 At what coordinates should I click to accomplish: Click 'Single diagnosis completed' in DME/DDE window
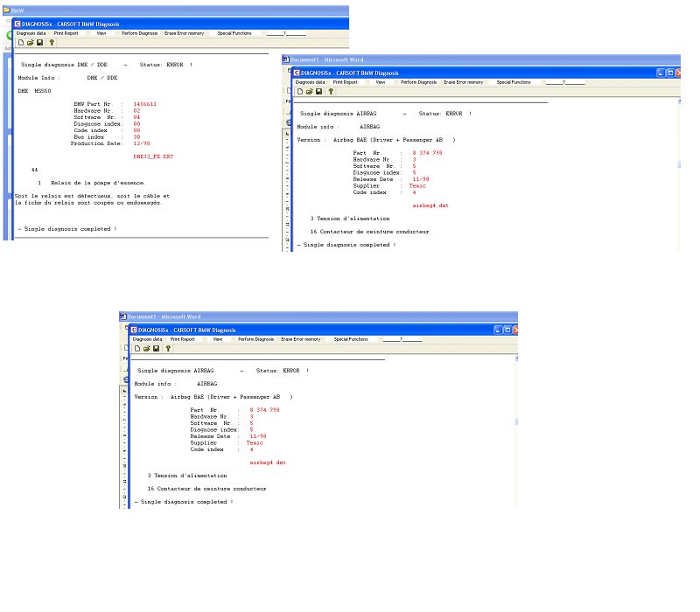pyautogui.click(x=67, y=229)
